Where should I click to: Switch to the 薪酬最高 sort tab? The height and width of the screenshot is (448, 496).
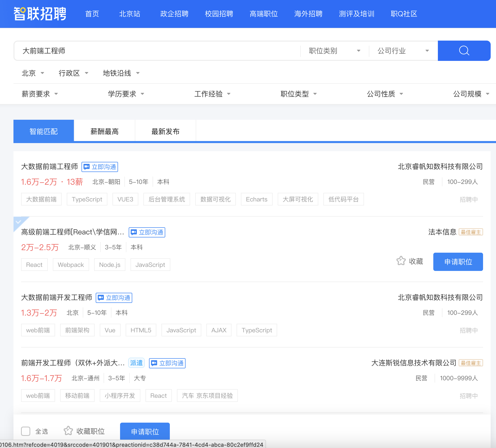pyautogui.click(x=104, y=131)
